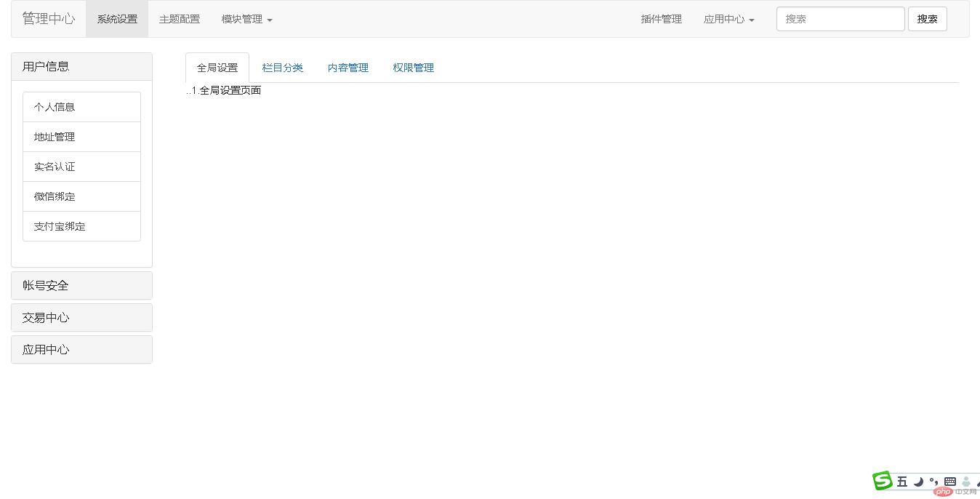Click the 搜索 search button

pos(927,18)
